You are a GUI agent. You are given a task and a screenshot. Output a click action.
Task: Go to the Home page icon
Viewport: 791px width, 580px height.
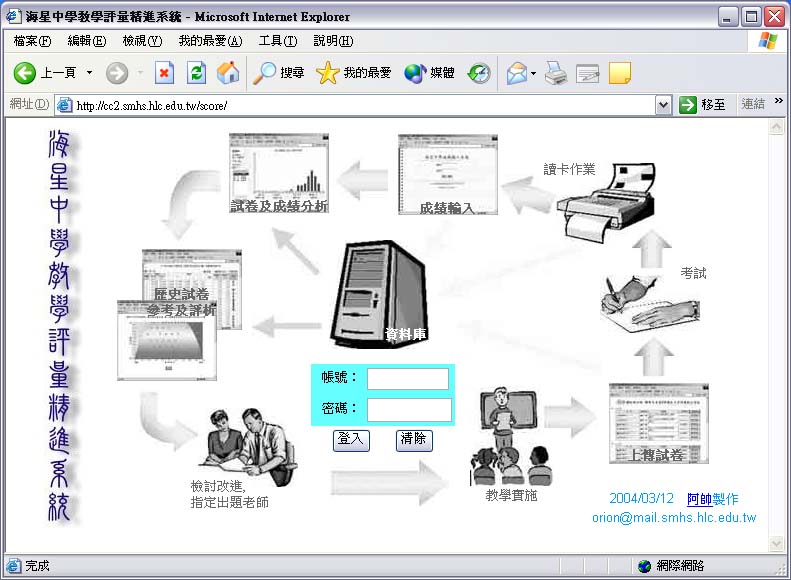[228, 73]
